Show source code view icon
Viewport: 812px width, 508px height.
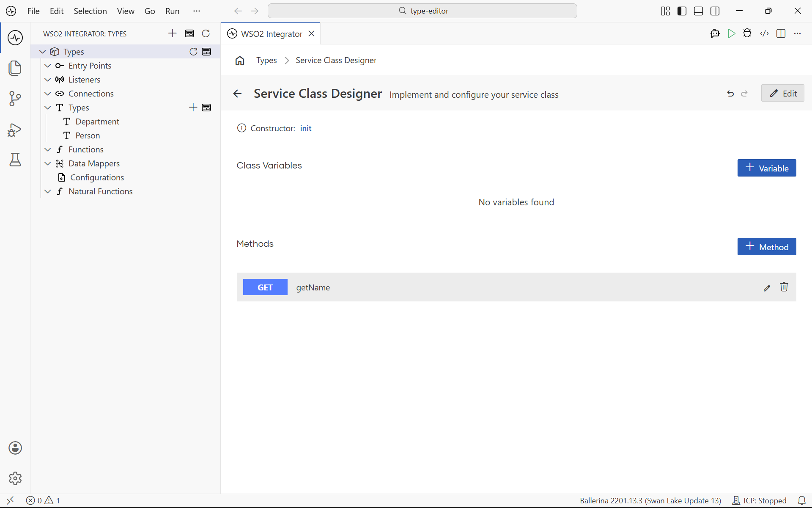point(765,33)
